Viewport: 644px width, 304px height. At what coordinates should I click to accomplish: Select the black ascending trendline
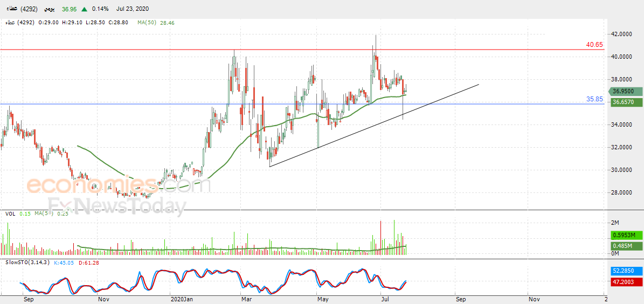[x=374, y=126]
